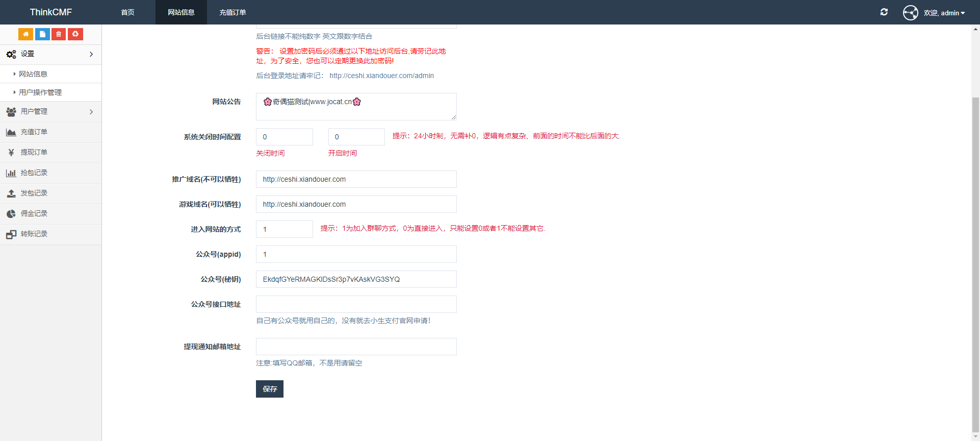Focus the 公众号(appid) input field
Viewport: 980px width, 441px height.
[356, 254]
